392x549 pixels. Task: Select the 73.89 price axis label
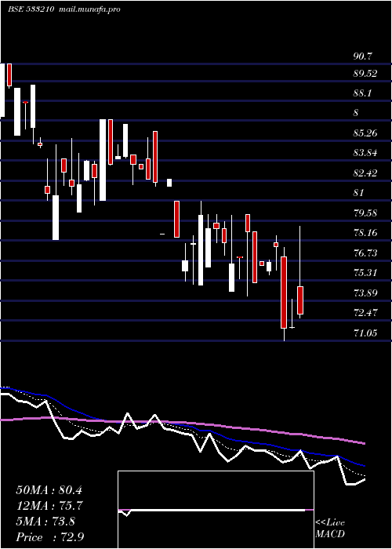click(x=365, y=293)
